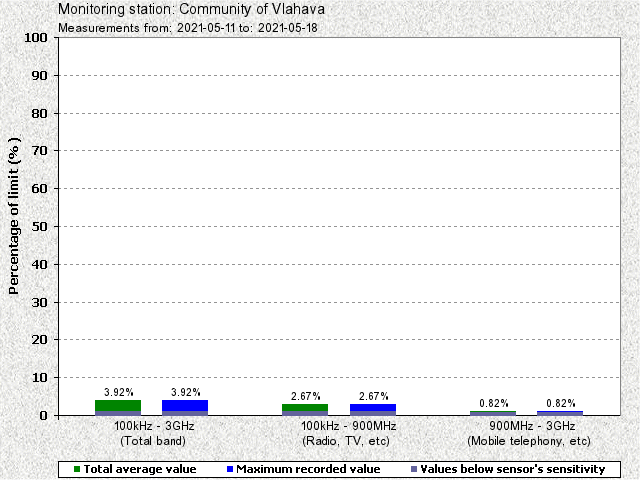Select the green 2.67% Radio TV bar

click(x=305, y=410)
